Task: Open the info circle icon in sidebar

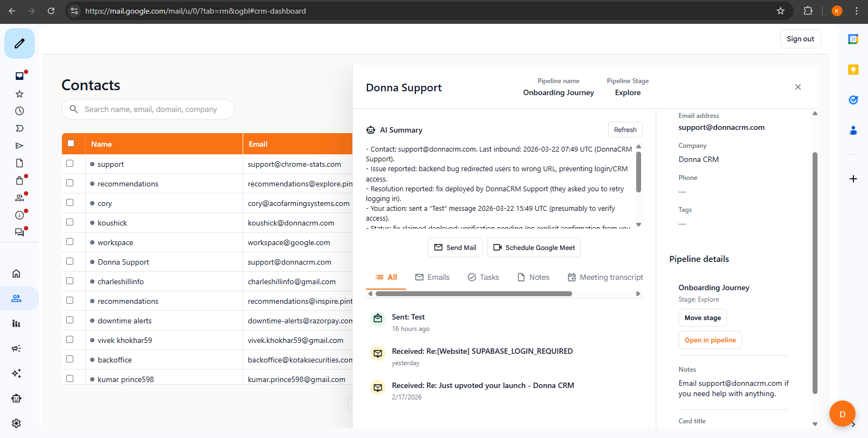Action: click(x=20, y=215)
